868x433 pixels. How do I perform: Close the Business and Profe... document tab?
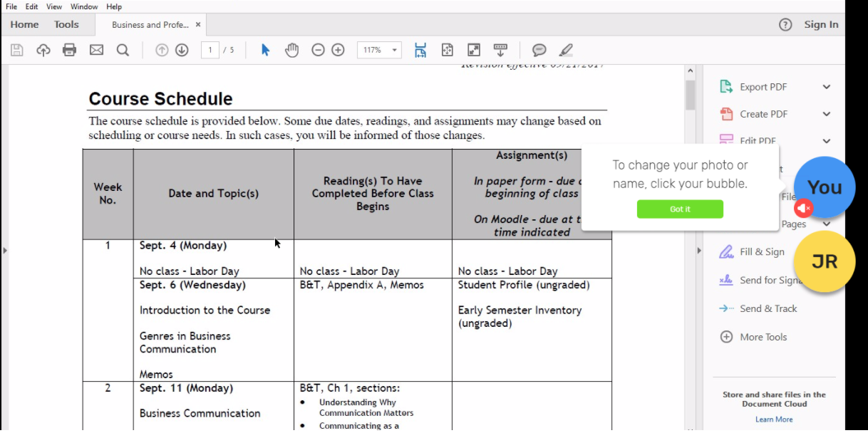198,24
